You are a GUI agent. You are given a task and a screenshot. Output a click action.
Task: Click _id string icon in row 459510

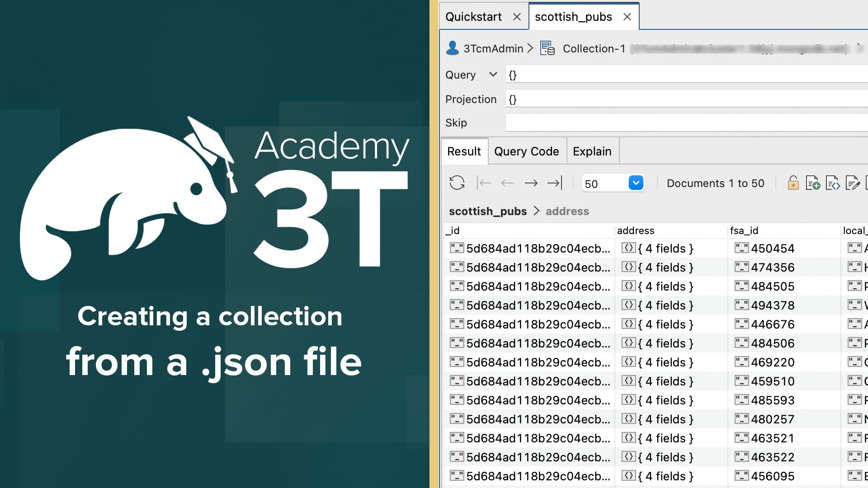[x=457, y=380]
